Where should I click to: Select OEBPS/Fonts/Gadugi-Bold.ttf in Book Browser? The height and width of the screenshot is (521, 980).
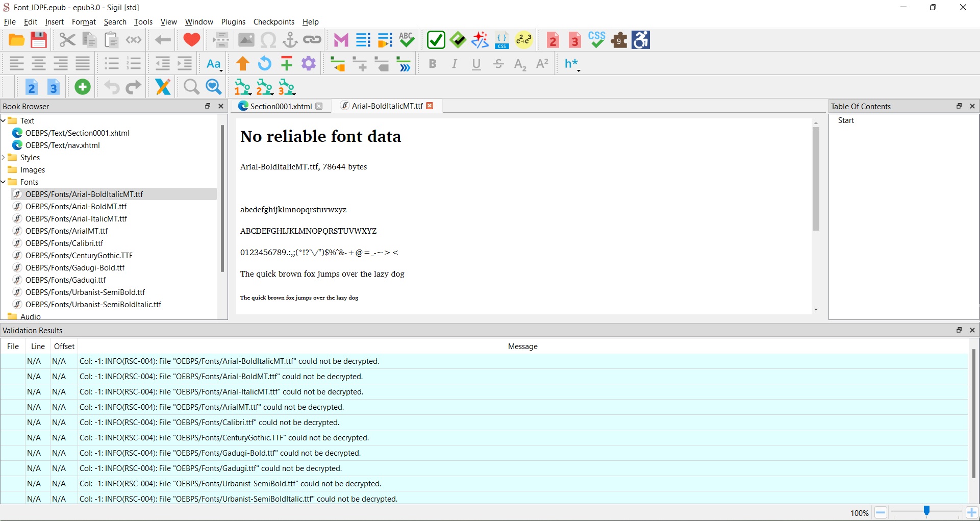75,268
